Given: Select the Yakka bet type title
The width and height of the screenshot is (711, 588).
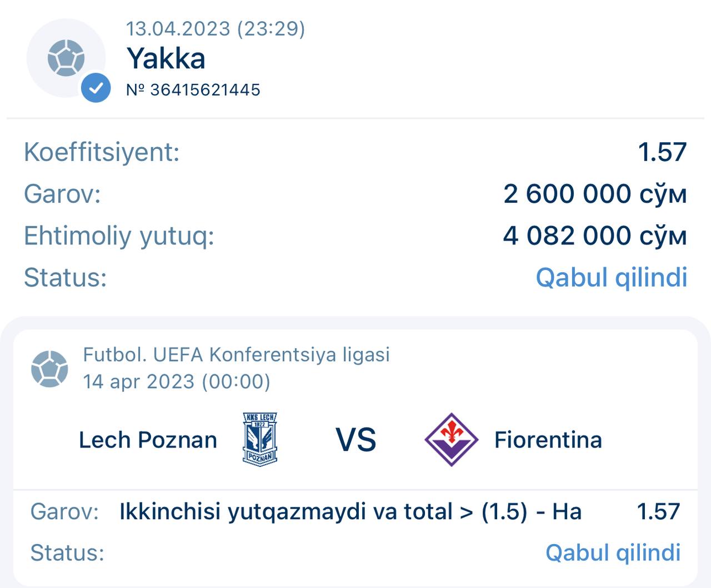Looking at the screenshot, I should pyautogui.click(x=166, y=58).
